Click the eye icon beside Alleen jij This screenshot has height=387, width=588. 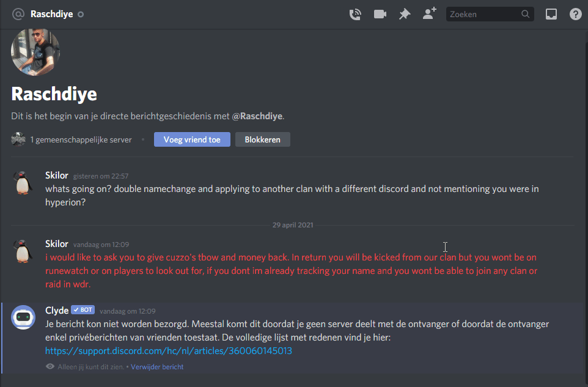pos(50,366)
